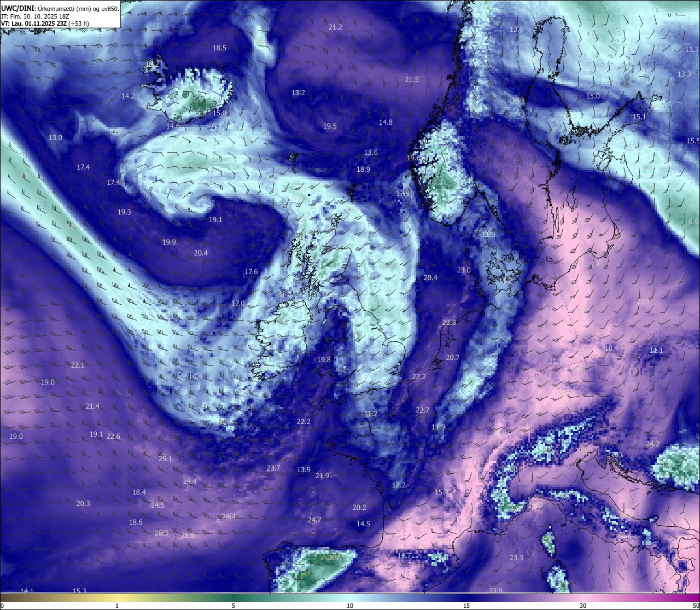Click the 15.5 value label

[693, 141]
